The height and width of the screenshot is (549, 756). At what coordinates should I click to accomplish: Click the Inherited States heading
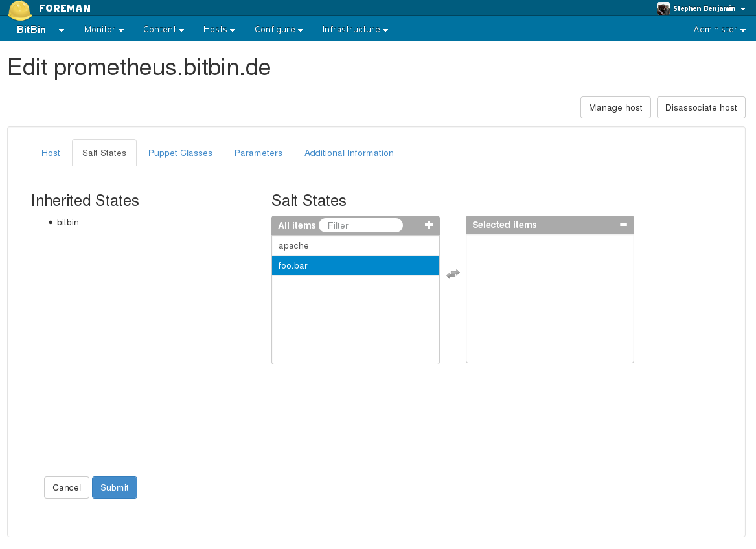tap(85, 200)
